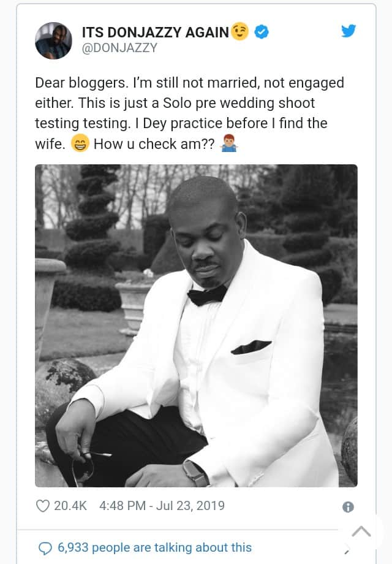Open the tweet info icon
Image resolution: width=392 pixels, height=564 pixels.
[x=348, y=506]
